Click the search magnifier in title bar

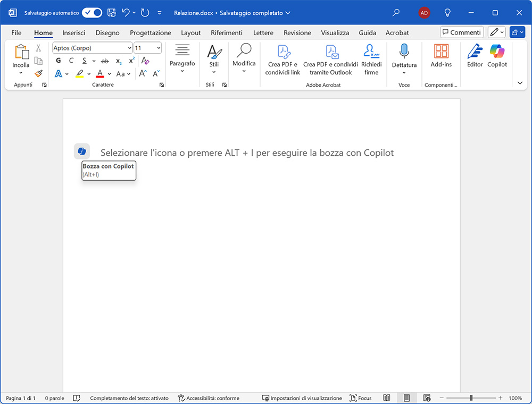396,12
